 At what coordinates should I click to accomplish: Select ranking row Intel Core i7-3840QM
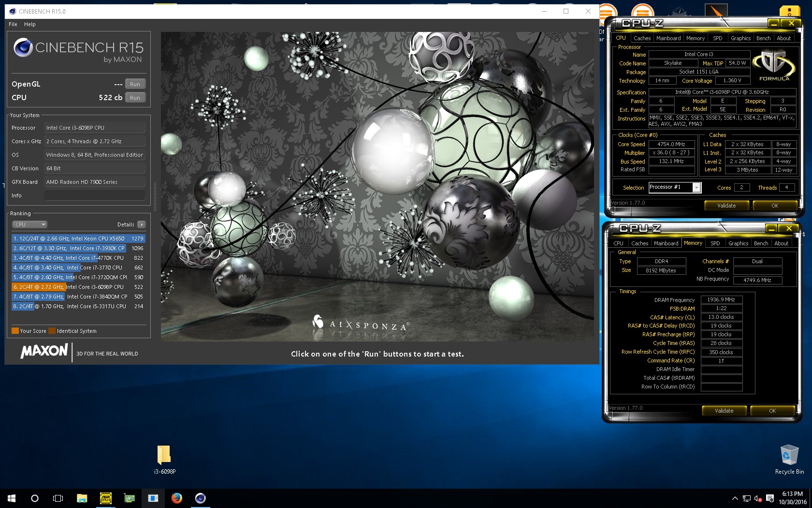coord(78,297)
